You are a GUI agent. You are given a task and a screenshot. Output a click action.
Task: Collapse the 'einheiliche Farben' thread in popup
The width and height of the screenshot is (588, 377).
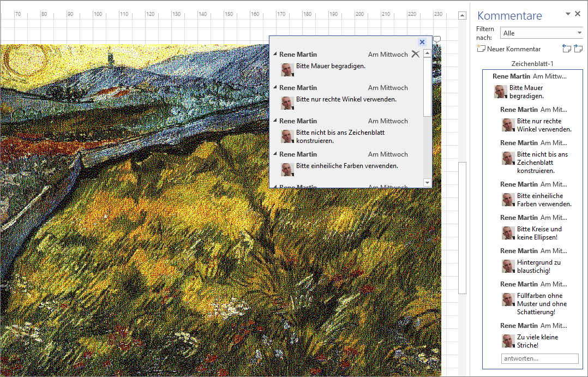275,154
